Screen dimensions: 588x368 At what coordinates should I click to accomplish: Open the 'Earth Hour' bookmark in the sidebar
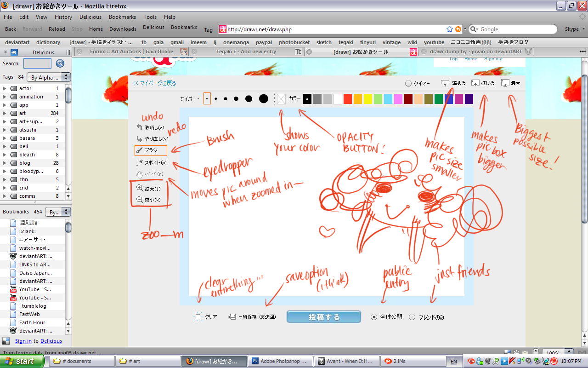tap(32, 322)
